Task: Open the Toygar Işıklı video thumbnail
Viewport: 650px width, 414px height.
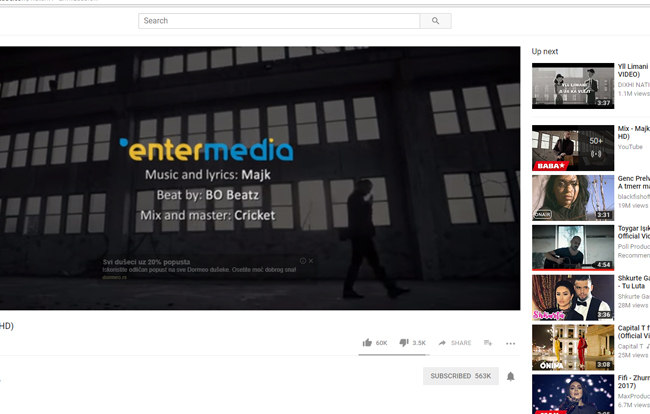Action: [573, 247]
